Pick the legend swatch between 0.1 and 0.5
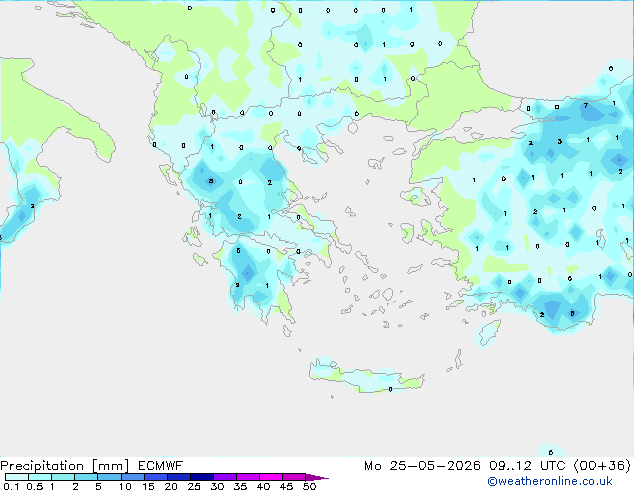This screenshot has height=490, width=634. click(x=17, y=477)
